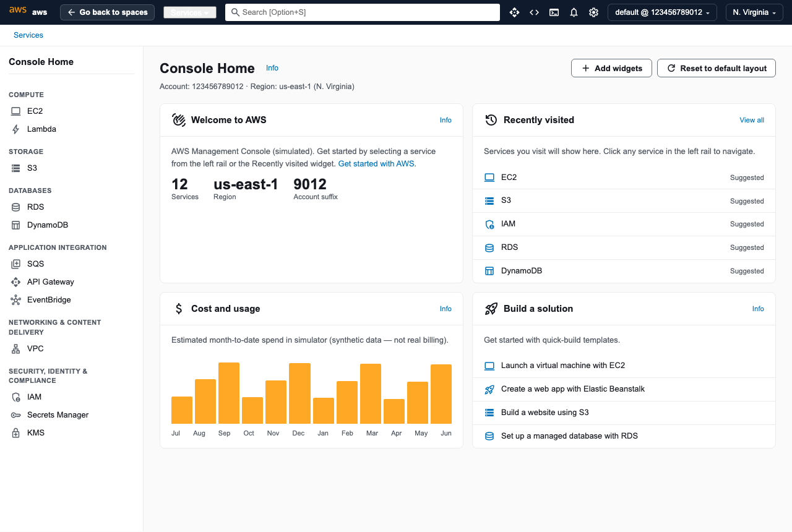Click IAM icon in Recently visited
Viewport: 792px width, 532px height.
(489, 225)
